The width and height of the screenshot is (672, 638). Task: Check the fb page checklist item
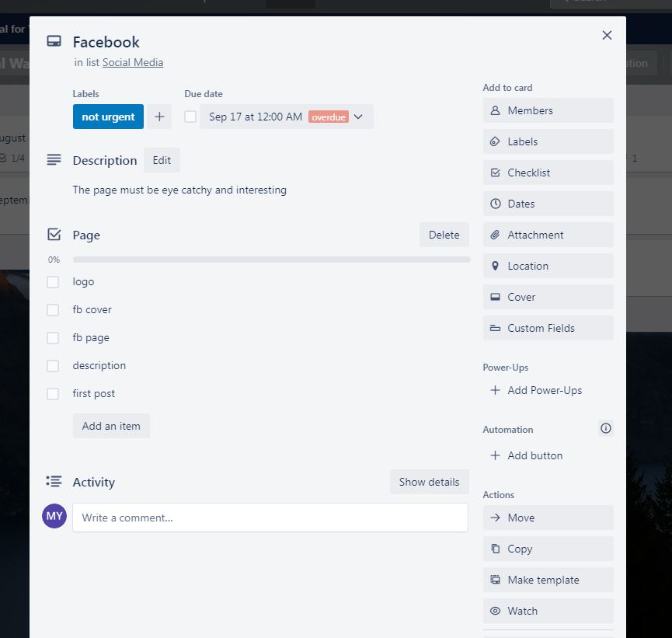coord(53,338)
